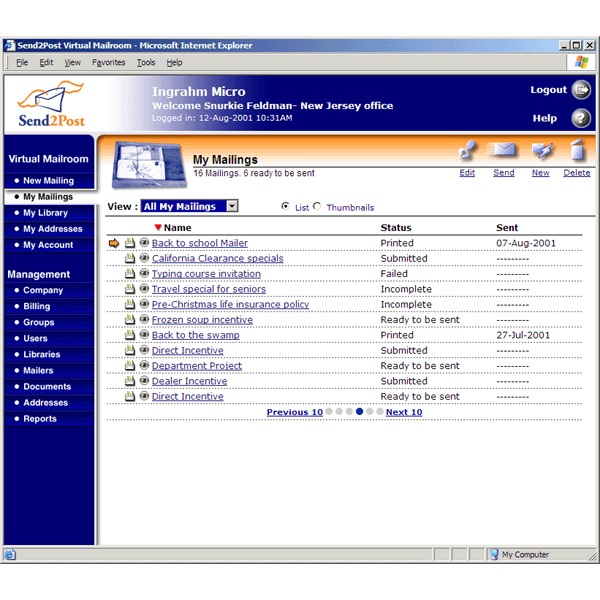Go to New Mailing in the sidebar
The height and width of the screenshot is (600, 600).
[49, 181]
